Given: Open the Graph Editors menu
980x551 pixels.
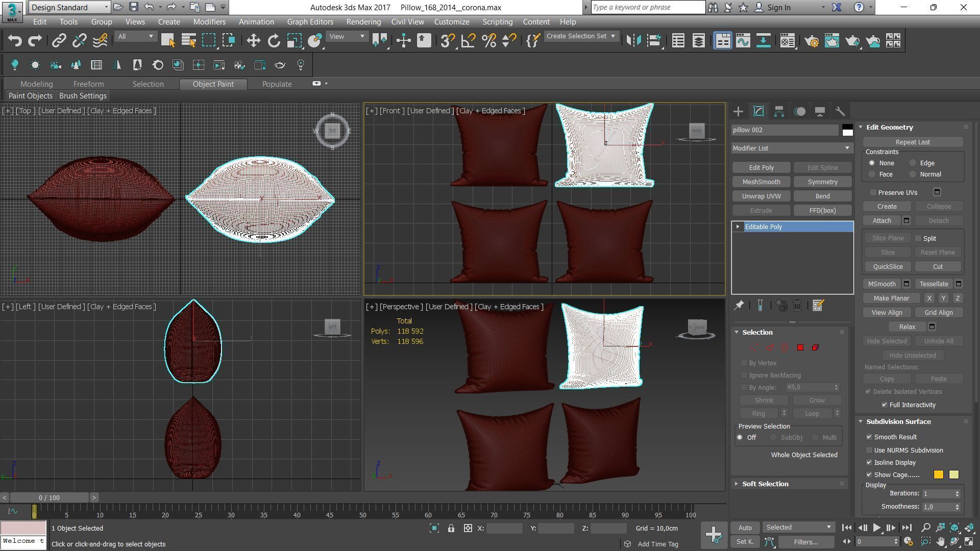Looking at the screenshot, I should pyautogui.click(x=310, y=22).
